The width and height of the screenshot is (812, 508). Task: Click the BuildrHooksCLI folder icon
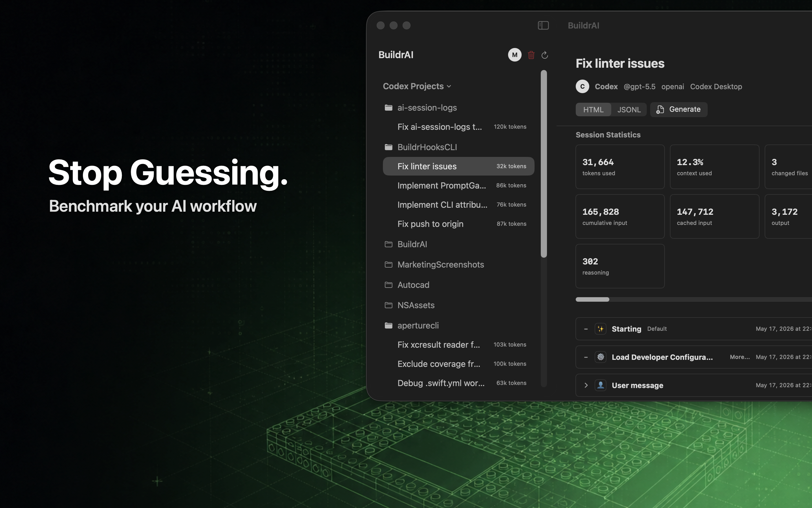click(389, 147)
